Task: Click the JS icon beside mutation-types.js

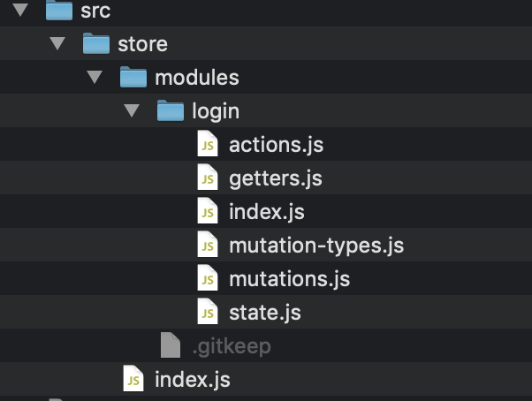Action: click(207, 246)
